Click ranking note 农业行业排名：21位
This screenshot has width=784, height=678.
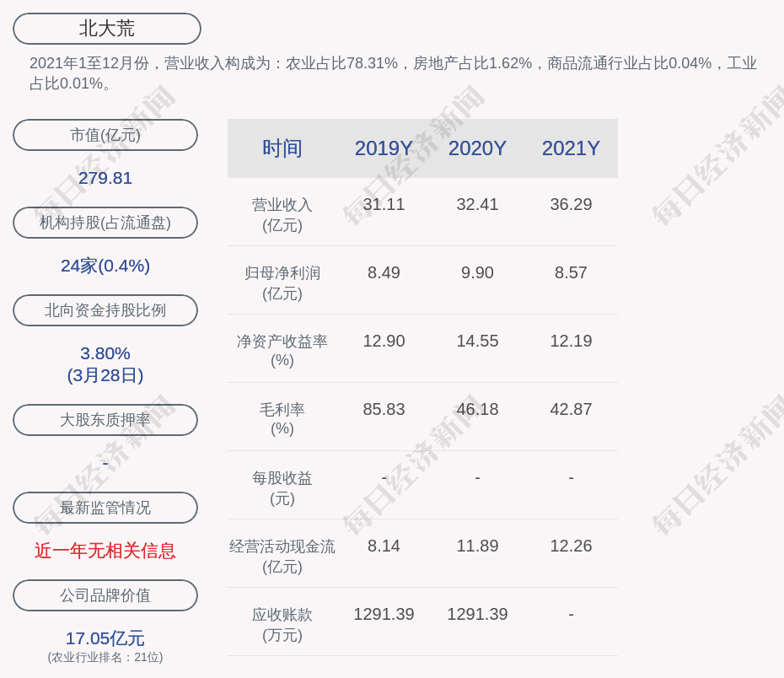[x=105, y=658]
